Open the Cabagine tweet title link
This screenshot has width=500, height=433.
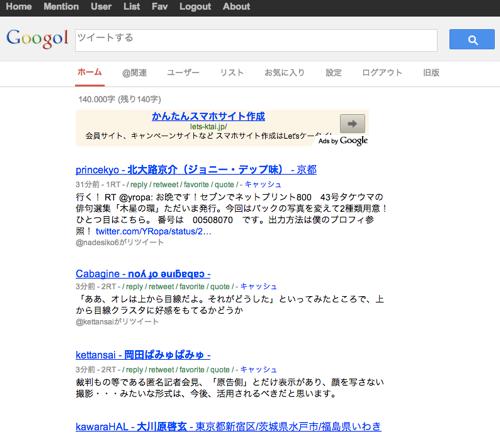coord(143,274)
